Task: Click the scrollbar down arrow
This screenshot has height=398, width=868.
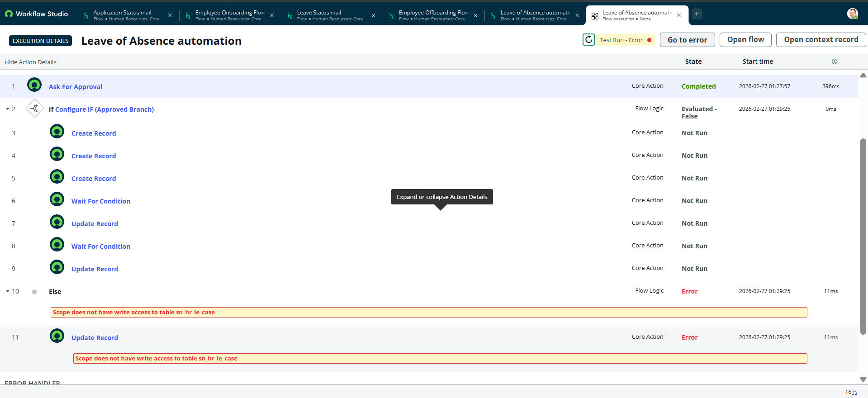Action: (863, 379)
